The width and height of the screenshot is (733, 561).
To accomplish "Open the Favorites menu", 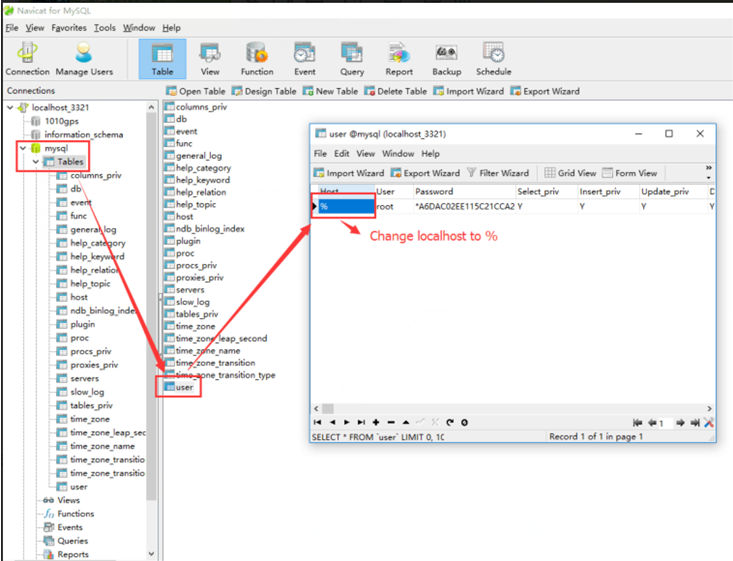I will click(69, 28).
